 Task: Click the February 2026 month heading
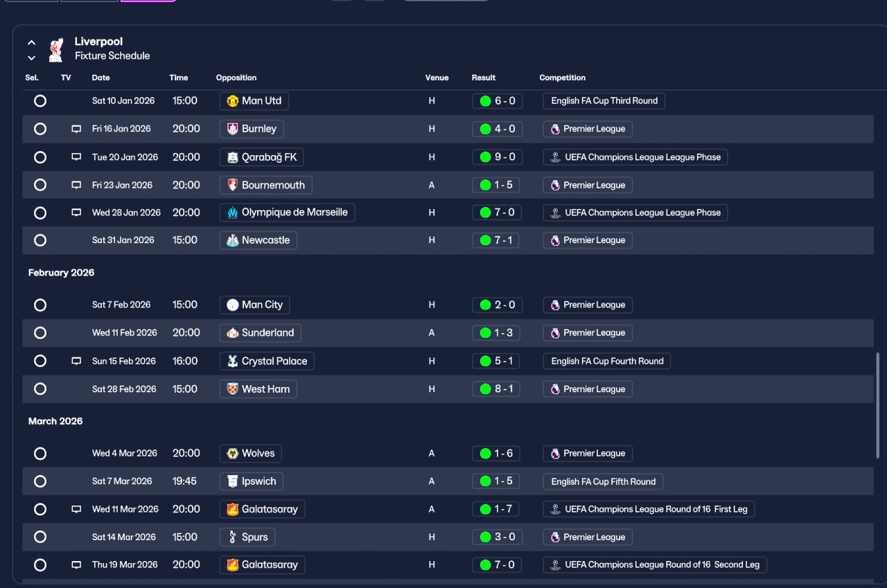[61, 273]
